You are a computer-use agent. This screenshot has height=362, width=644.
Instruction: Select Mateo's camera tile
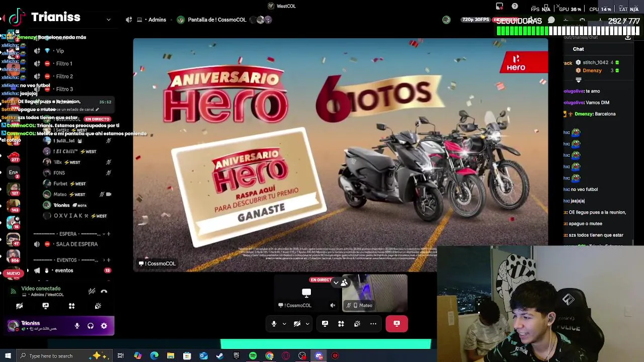pos(375,293)
